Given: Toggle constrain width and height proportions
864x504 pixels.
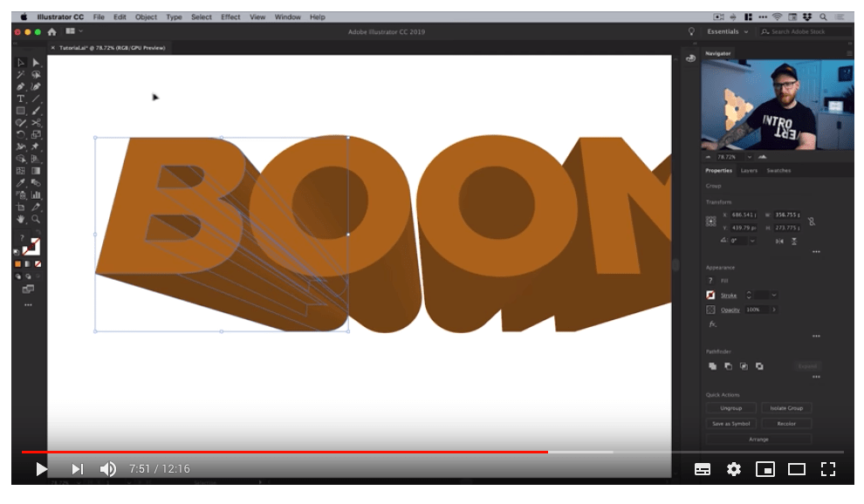Looking at the screenshot, I should pos(811,221).
